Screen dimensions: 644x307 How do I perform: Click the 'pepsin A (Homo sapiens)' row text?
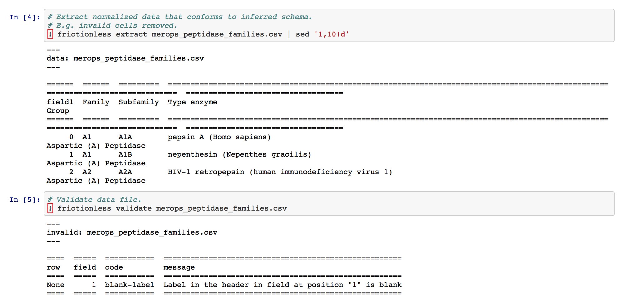(x=219, y=137)
